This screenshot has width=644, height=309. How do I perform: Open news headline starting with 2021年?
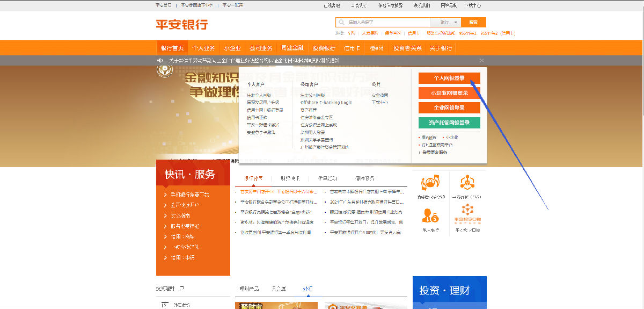click(x=366, y=202)
